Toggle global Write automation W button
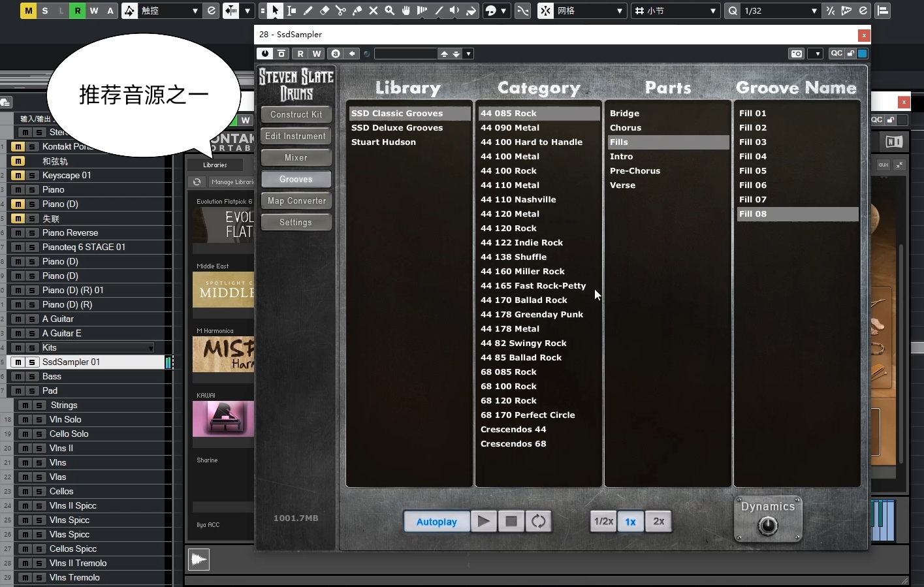 point(94,10)
